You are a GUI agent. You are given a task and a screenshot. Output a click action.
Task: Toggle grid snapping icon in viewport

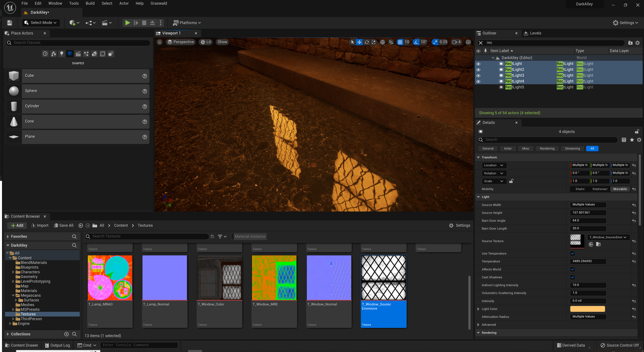(x=400, y=42)
